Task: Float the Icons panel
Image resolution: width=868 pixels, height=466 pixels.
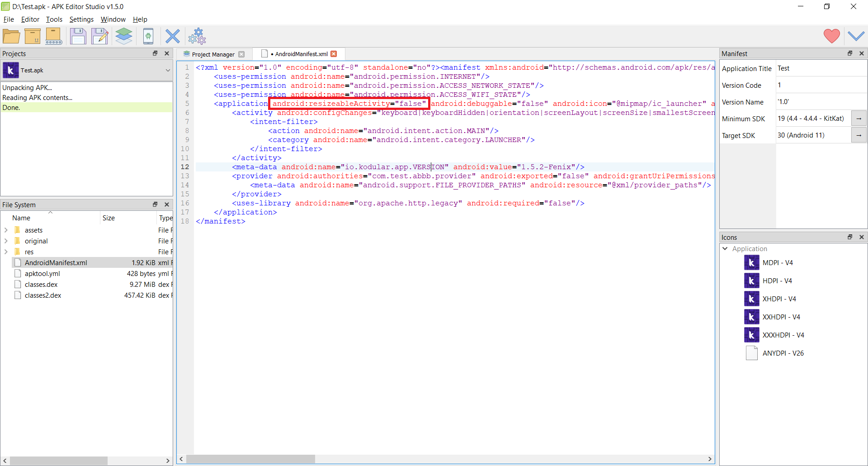Action: click(850, 237)
